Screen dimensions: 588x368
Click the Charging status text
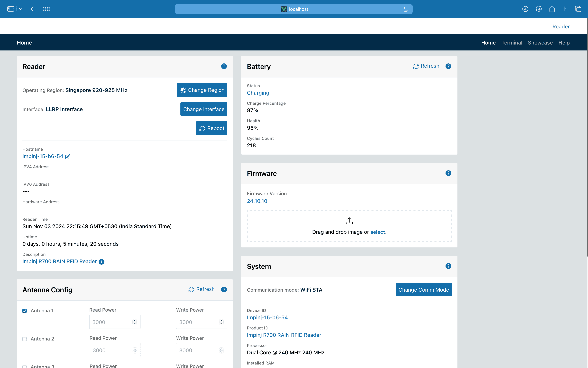(x=258, y=93)
